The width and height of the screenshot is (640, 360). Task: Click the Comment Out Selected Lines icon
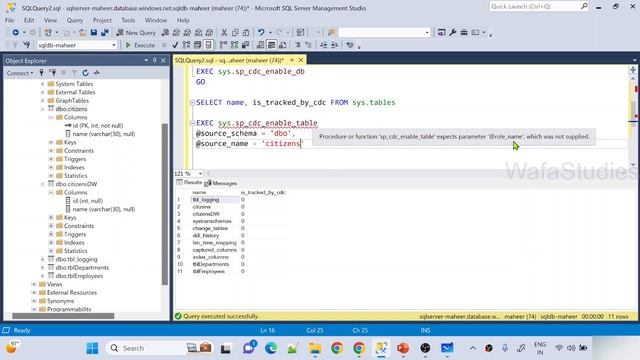pyautogui.click(x=298, y=45)
